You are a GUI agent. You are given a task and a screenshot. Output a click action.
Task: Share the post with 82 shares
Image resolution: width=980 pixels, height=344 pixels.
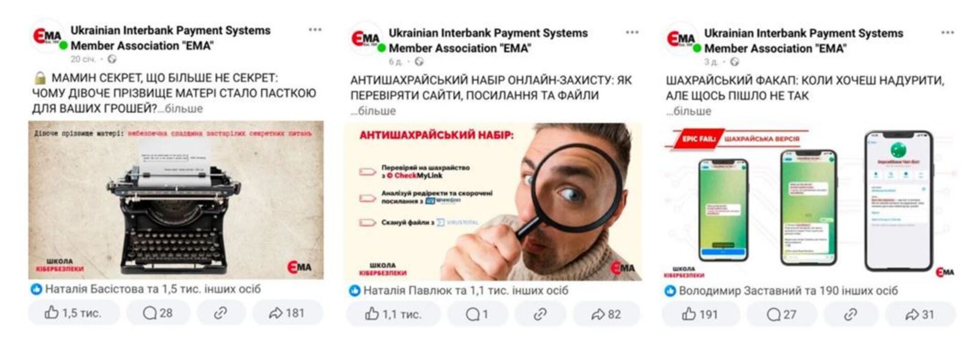pyautogui.click(x=606, y=314)
